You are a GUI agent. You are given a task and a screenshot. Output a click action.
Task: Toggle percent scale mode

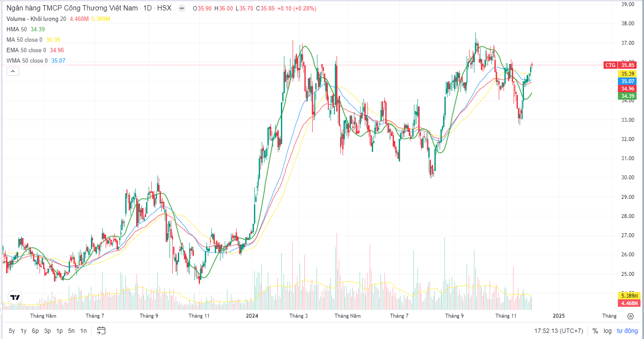click(x=595, y=331)
